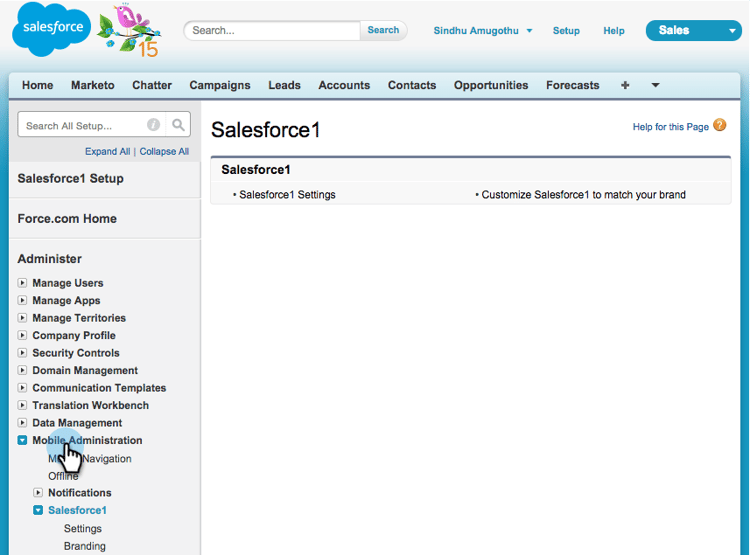Expand Company Profile tree node
The height and width of the screenshot is (555, 750).
22,335
